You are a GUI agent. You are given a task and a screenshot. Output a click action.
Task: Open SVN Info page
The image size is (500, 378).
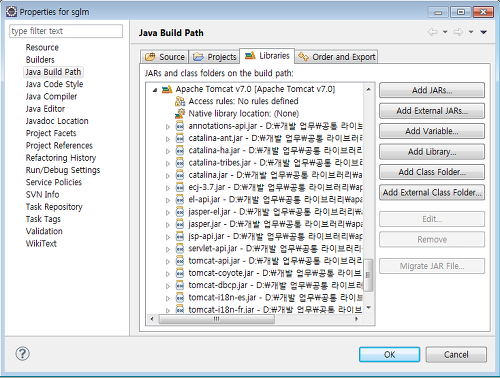pyautogui.click(x=42, y=194)
